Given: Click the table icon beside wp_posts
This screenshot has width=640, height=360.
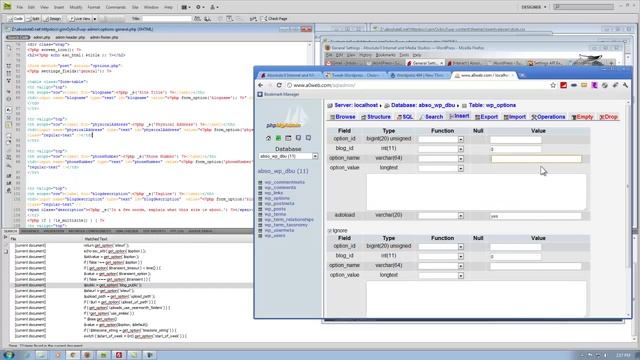Looking at the screenshot, I should pos(260,209).
